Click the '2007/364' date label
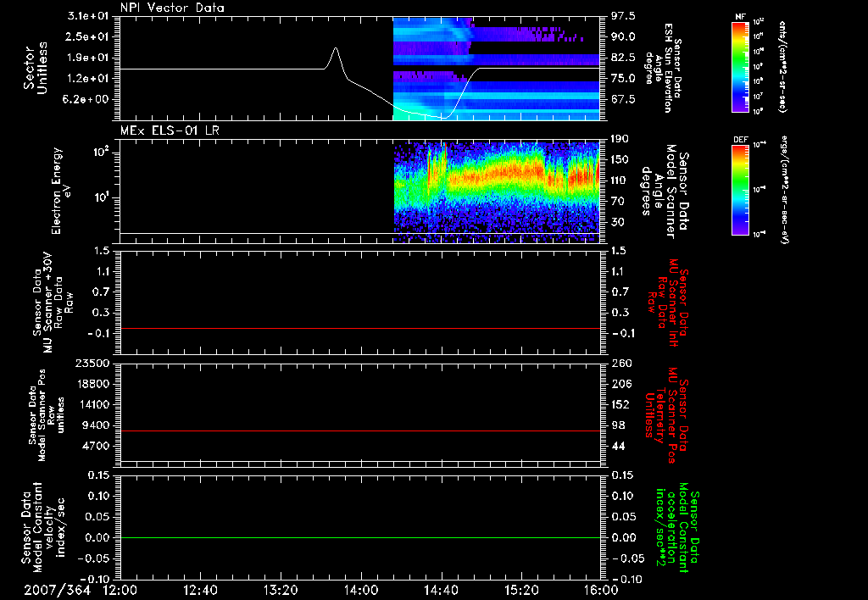This screenshot has width=868, height=600. 57,590
